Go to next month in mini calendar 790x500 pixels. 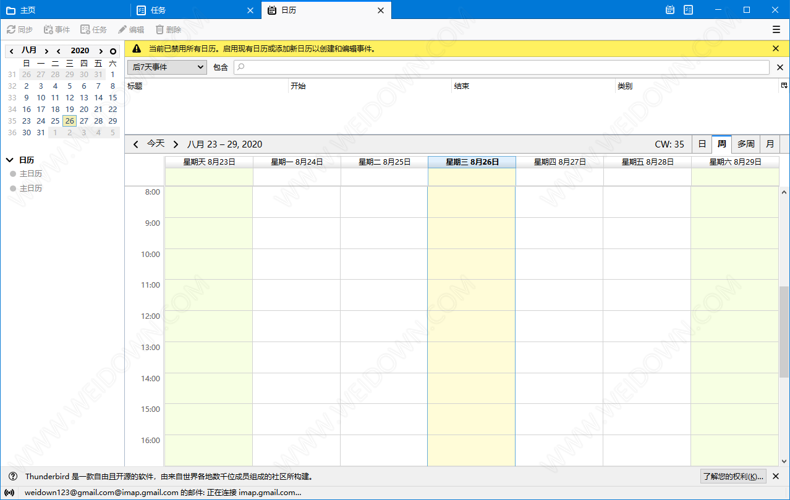46,51
